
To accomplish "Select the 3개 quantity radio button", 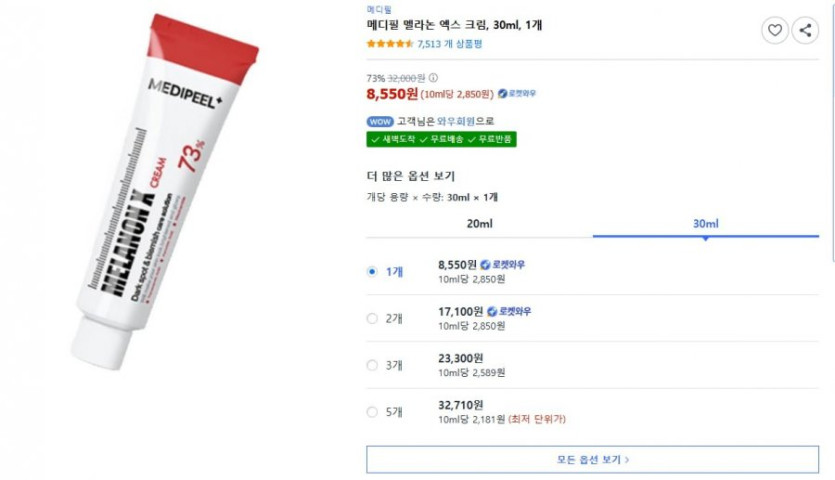I will 372,365.
